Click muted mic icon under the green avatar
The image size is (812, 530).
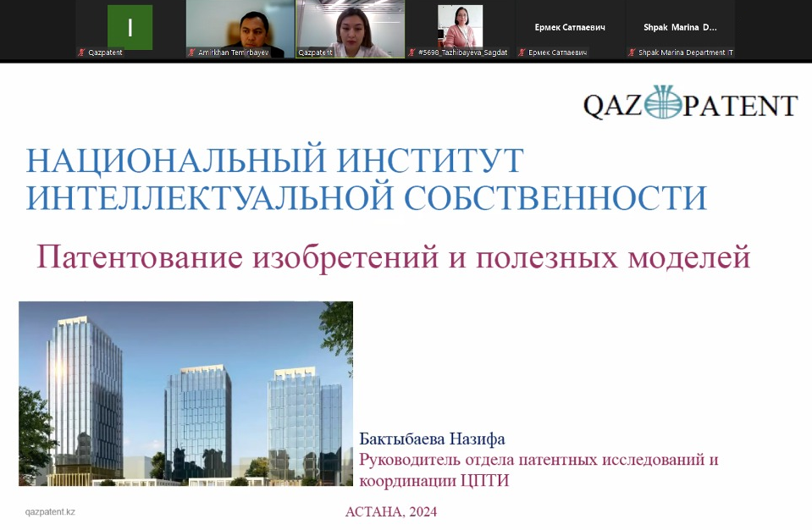tap(81, 52)
